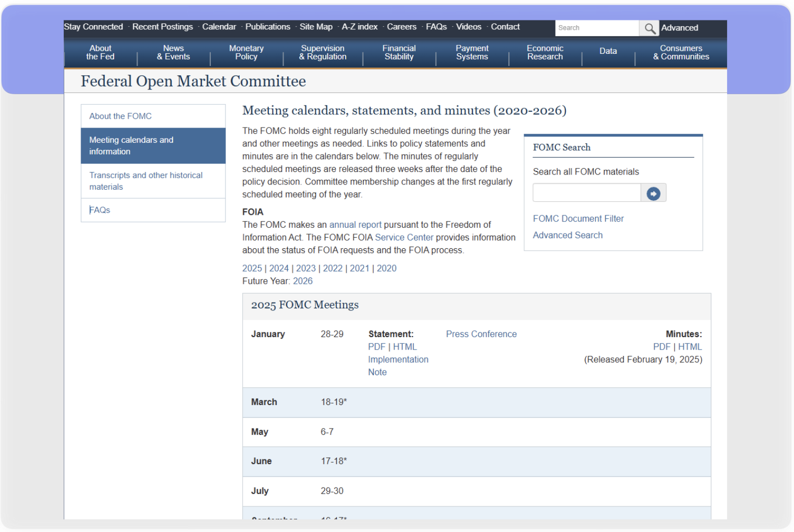Select About the FOMC in sidebar
This screenshot has width=794, height=532.
point(153,116)
